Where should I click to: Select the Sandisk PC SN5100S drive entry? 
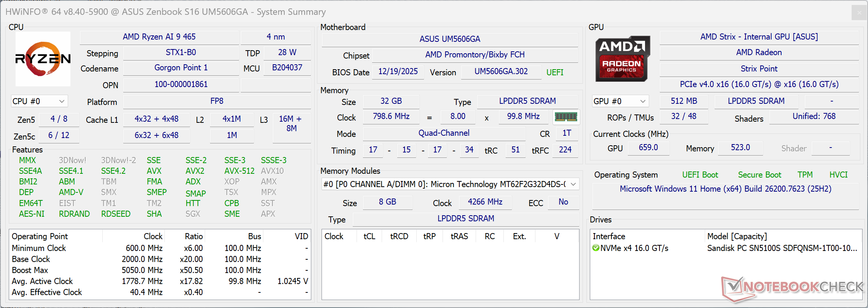782,248
